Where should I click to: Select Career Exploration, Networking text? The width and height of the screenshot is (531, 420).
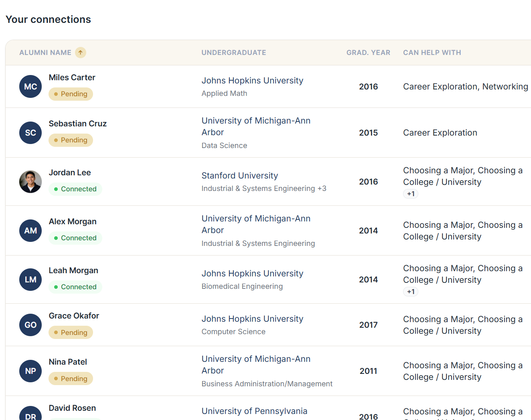pos(466,87)
